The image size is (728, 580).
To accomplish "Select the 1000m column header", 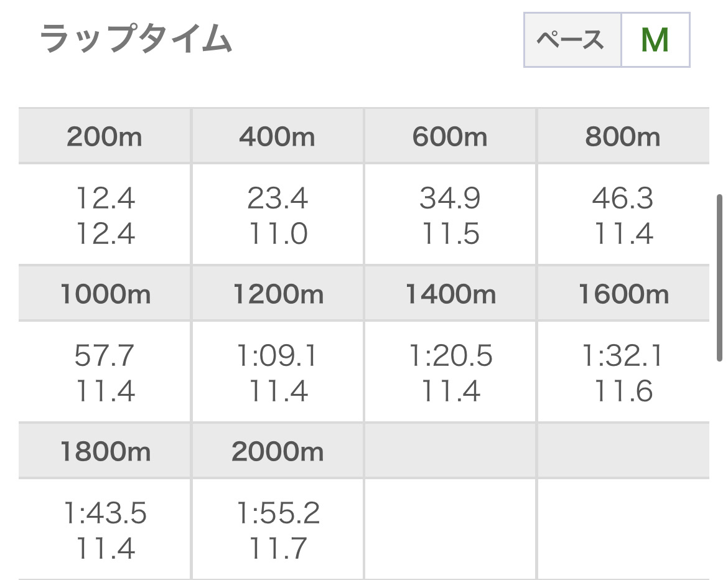I will [105, 294].
